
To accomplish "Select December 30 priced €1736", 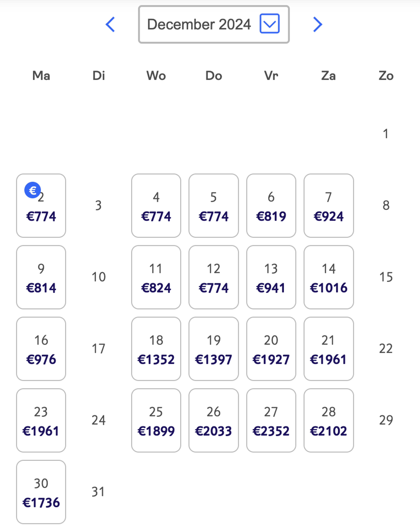I will [41, 492].
